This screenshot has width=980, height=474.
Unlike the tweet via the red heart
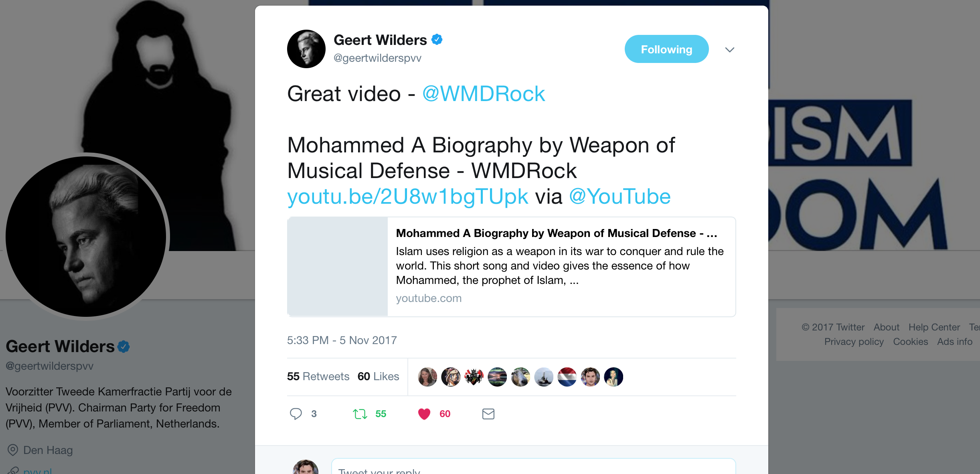click(424, 414)
